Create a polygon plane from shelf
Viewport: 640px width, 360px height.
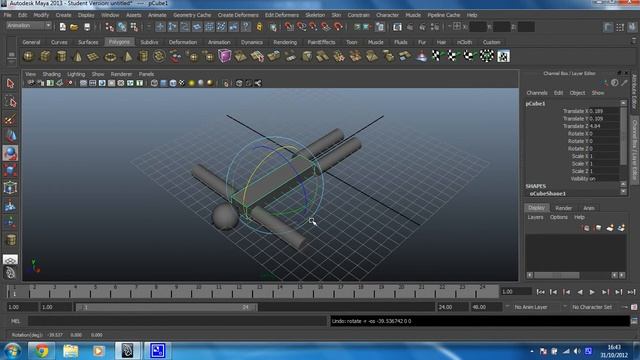(x=93, y=56)
